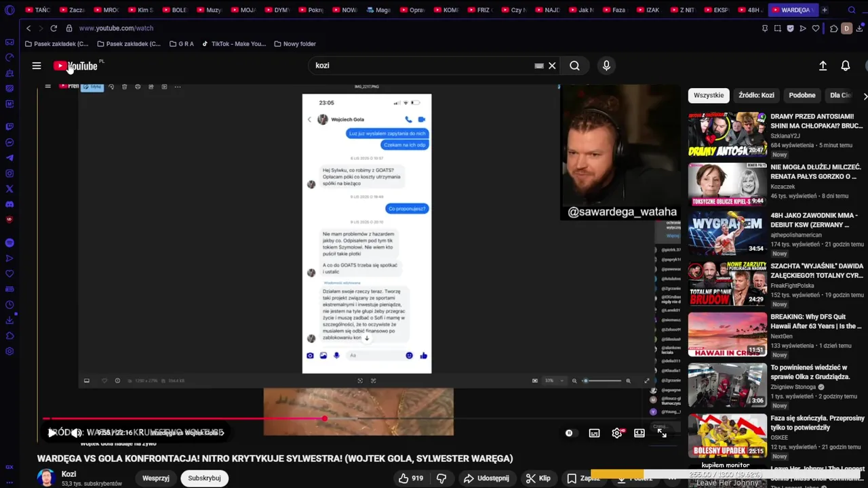Select the Podobne filter chip
868x488 pixels.
802,96
